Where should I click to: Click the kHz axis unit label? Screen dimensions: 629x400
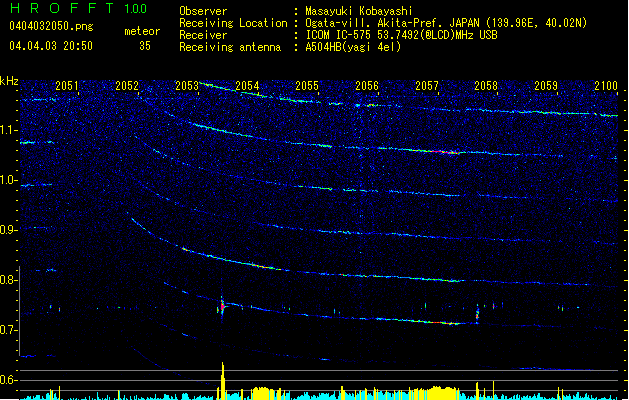tap(9, 81)
